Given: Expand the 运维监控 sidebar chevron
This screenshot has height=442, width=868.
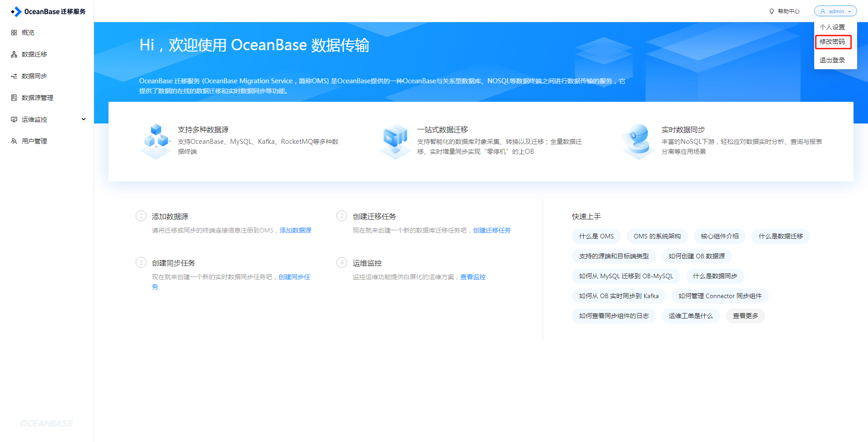Looking at the screenshot, I should pos(84,119).
